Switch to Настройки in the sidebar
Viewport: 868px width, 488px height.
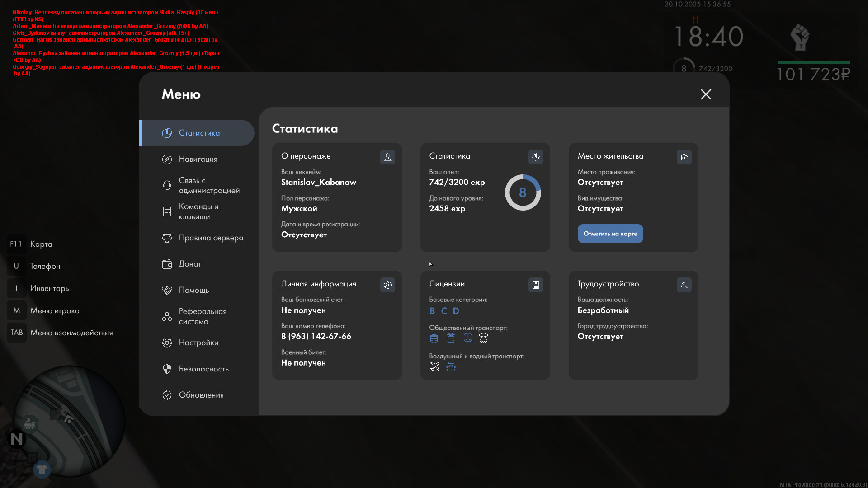[198, 343]
